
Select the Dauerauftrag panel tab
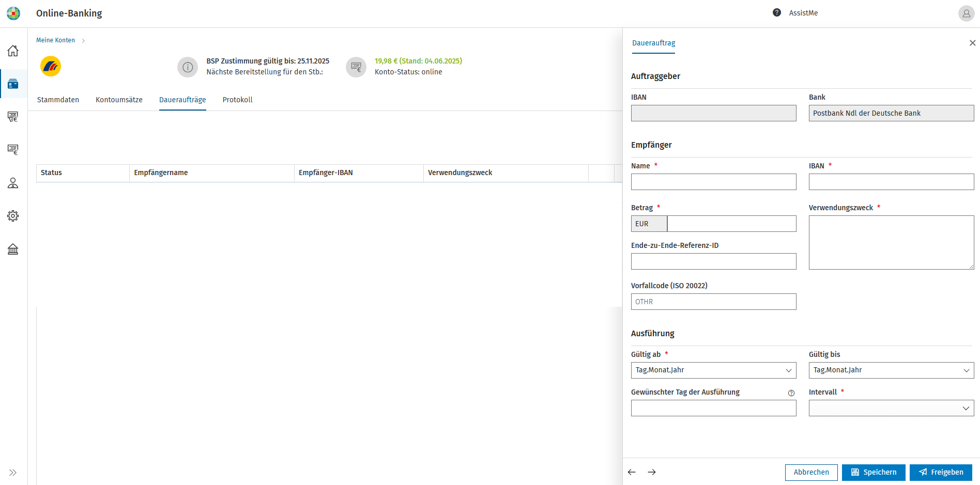[653, 43]
